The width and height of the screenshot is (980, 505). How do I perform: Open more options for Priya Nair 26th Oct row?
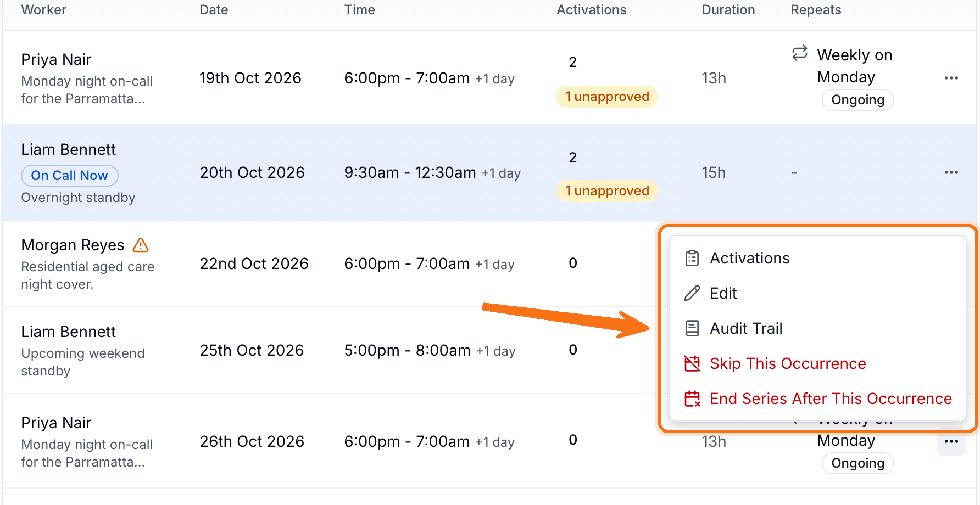(951, 441)
